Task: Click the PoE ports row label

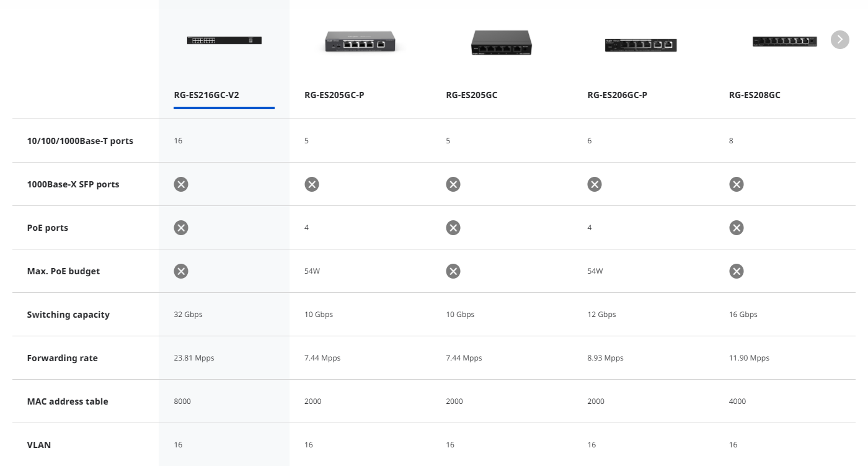Action: pos(48,228)
